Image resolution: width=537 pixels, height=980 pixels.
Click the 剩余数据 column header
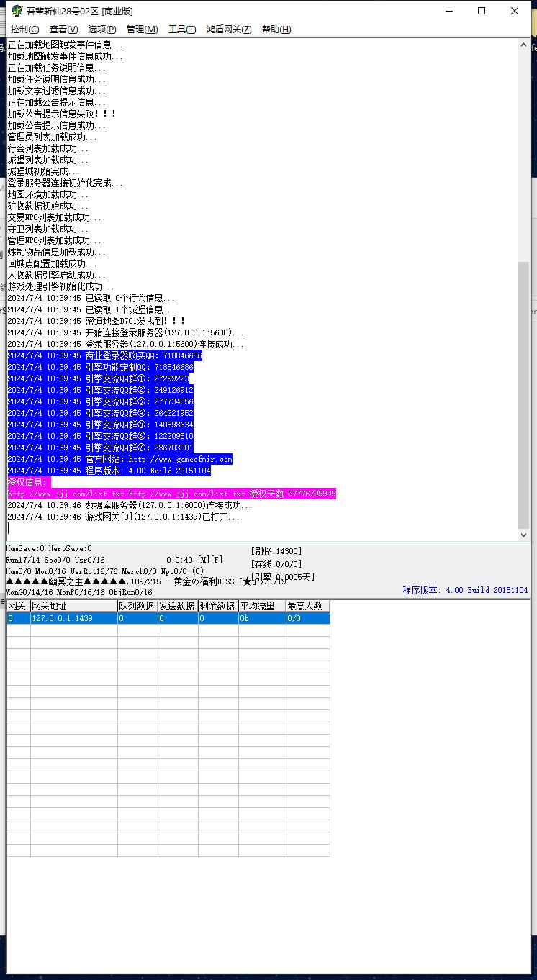(218, 606)
